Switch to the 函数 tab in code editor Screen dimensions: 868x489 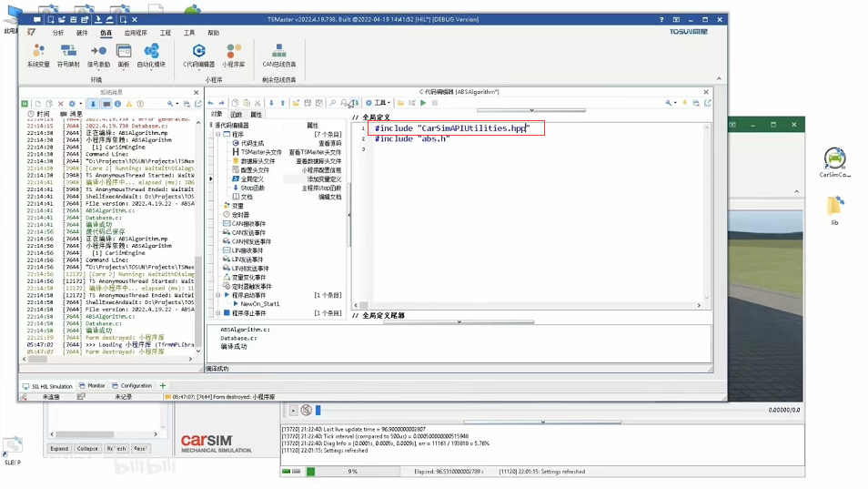[237, 115]
